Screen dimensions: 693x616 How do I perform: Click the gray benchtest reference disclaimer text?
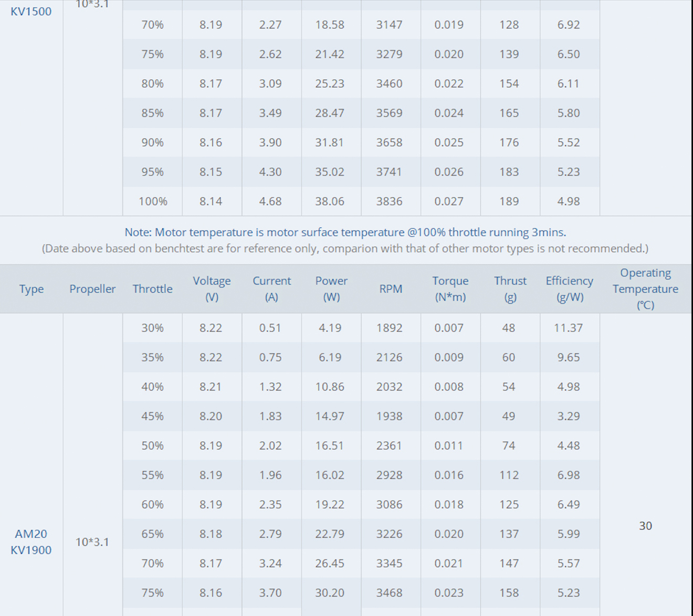coord(345,249)
